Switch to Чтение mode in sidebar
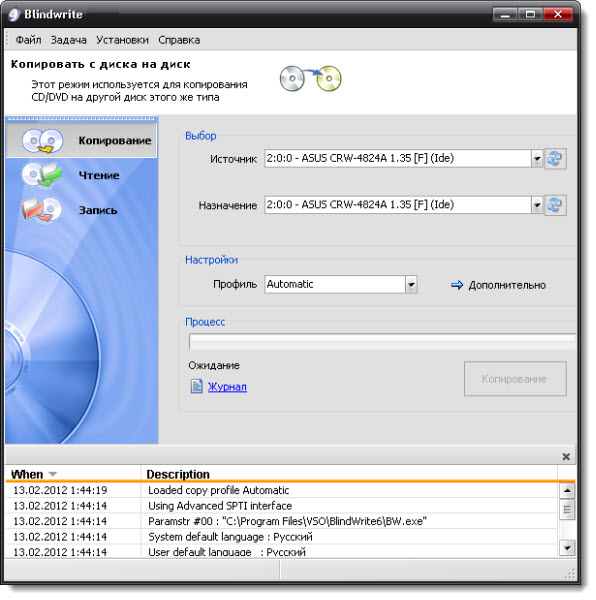Viewport: 596px width, 600px height. coord(81,175)
